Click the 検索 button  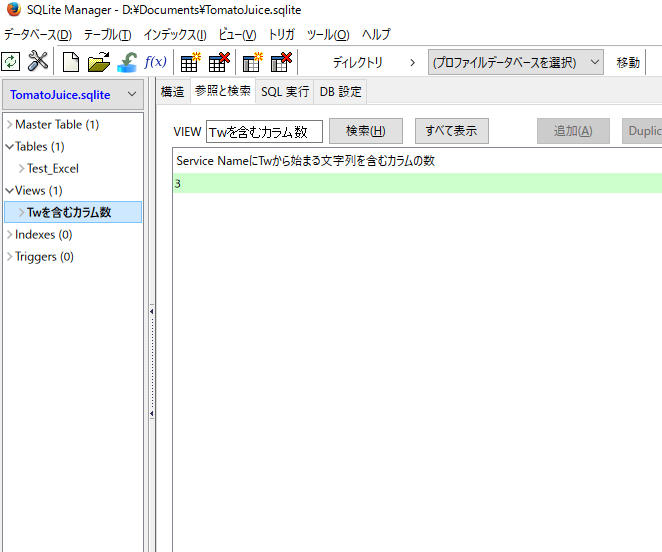pos(365,131)
